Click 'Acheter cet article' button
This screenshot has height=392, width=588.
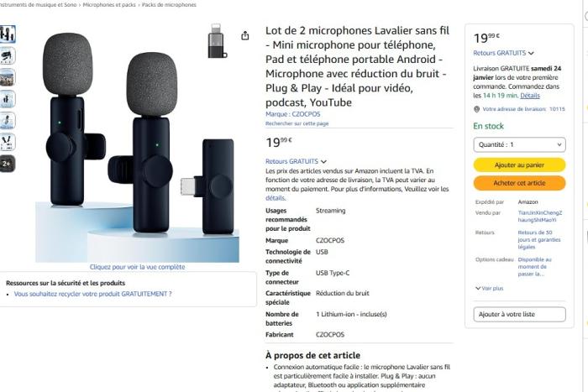pyautogui.click(x=519, y=183)
